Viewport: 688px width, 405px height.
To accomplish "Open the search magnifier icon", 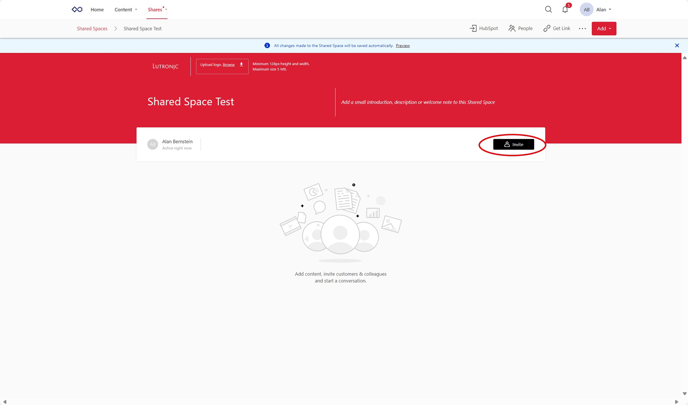I will [x=548, y=10].
